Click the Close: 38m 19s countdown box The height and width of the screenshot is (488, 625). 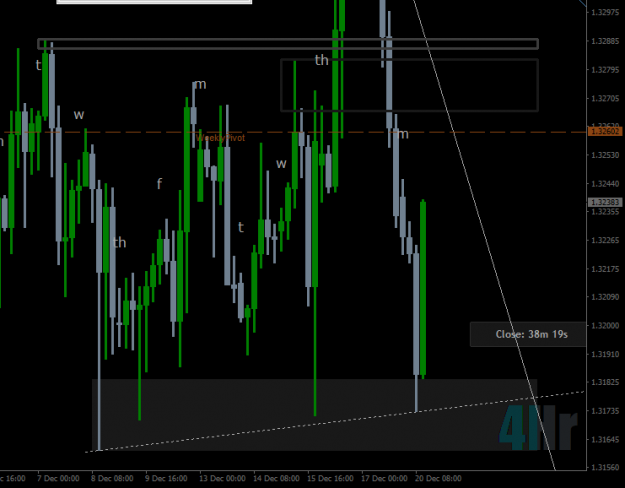tap(528, 334)
